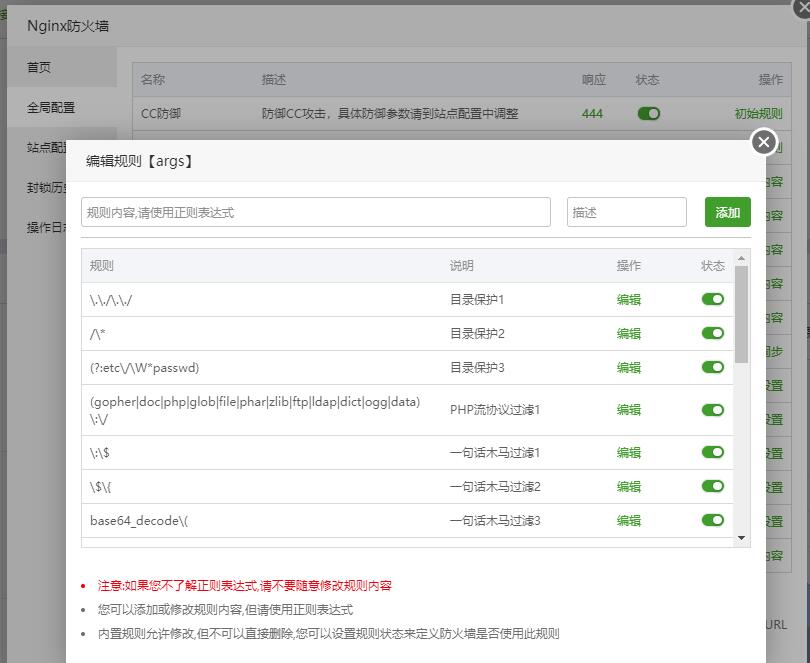Click the green 添加 button
Screen dimensions: 810x663
727,212
